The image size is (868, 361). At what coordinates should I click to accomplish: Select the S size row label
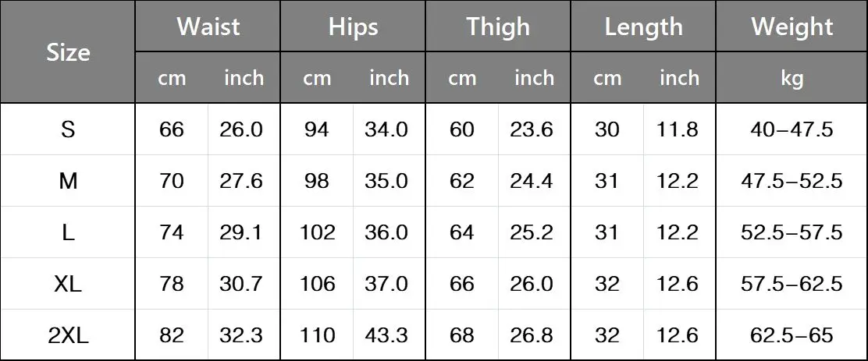(68, 130)
